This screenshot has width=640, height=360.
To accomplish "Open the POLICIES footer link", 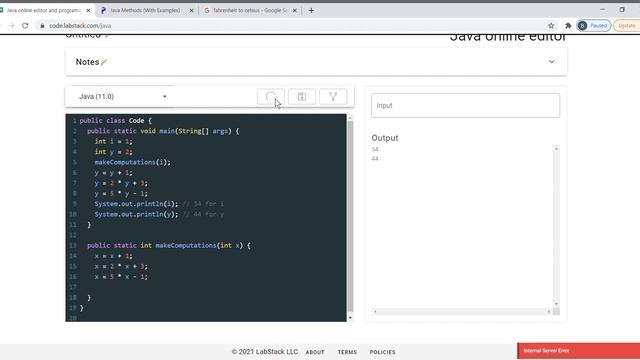I will click(x=382, y=352).
